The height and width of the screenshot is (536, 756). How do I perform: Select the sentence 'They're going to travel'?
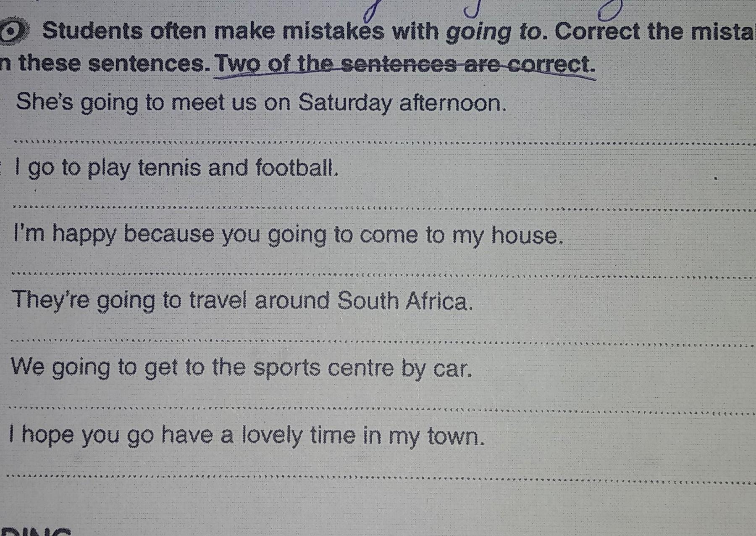243,301
